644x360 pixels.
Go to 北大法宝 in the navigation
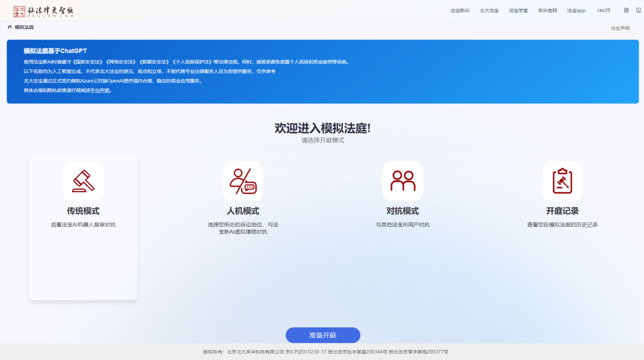(489, 11)
